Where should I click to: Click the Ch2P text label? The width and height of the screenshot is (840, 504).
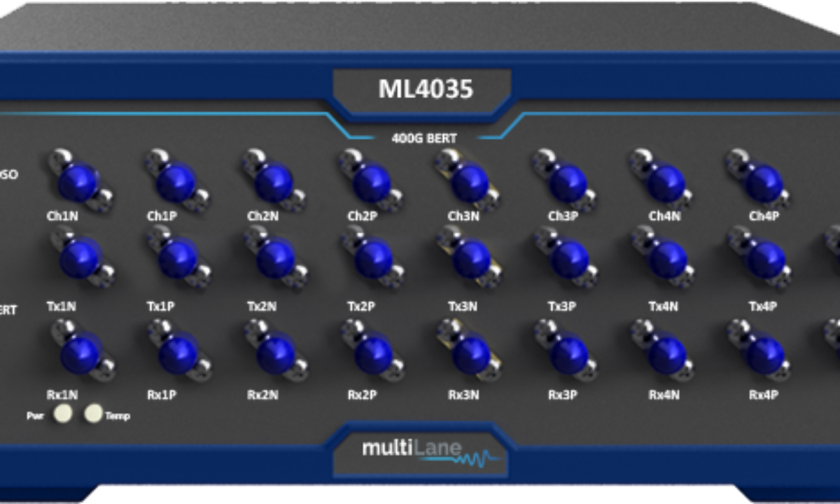point(363,216)
